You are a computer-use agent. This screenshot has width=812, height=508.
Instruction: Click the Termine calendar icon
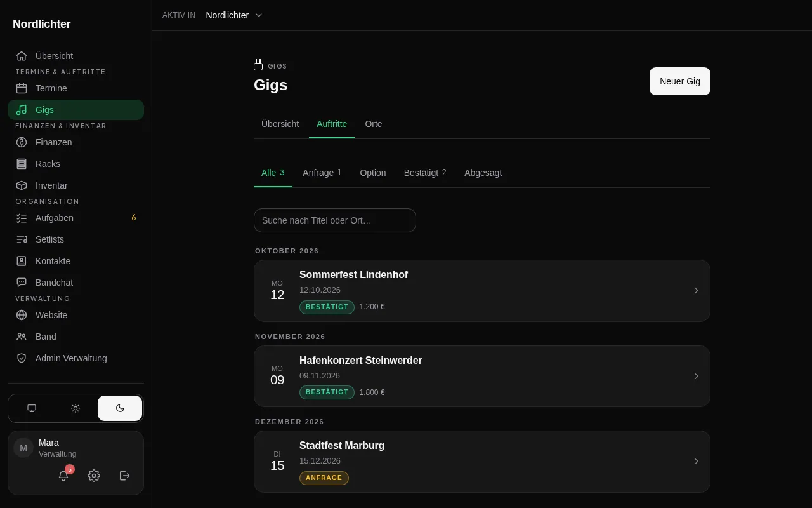22,88
